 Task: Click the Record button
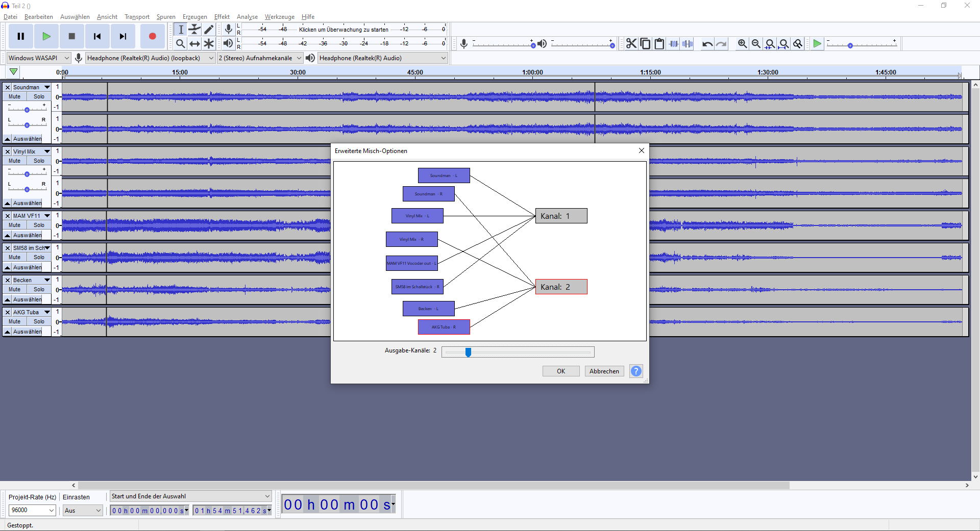pyautogui.click(x=152, y=36)
